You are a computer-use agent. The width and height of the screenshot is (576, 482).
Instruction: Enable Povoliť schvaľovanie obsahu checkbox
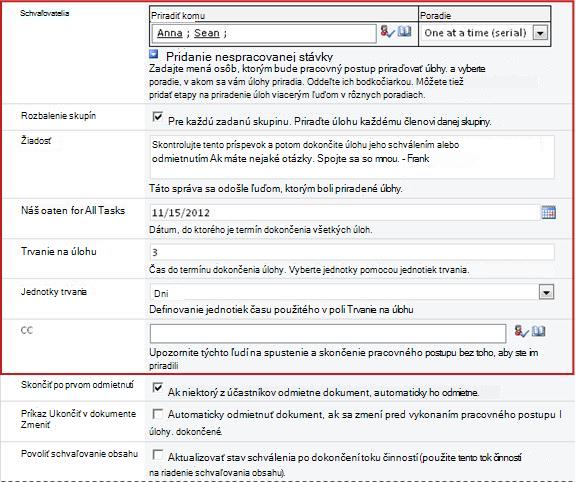[x=157, y=454]
